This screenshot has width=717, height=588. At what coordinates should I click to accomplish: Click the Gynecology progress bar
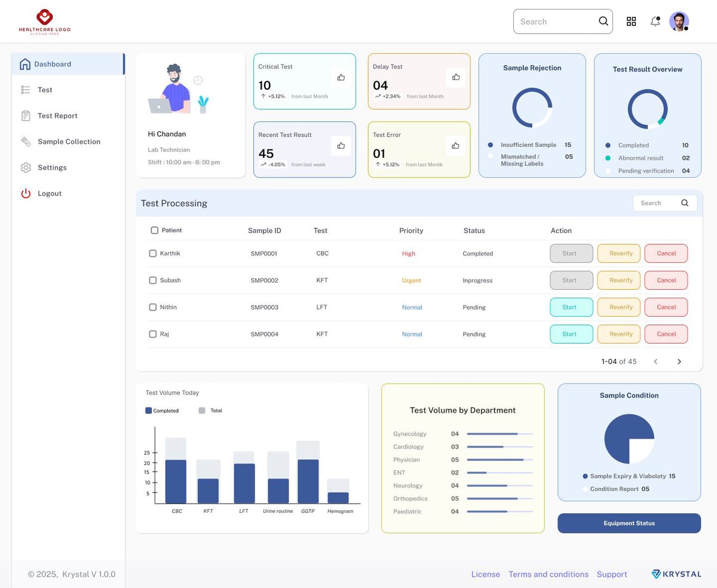pyautogui.click(x=500, y=434)
